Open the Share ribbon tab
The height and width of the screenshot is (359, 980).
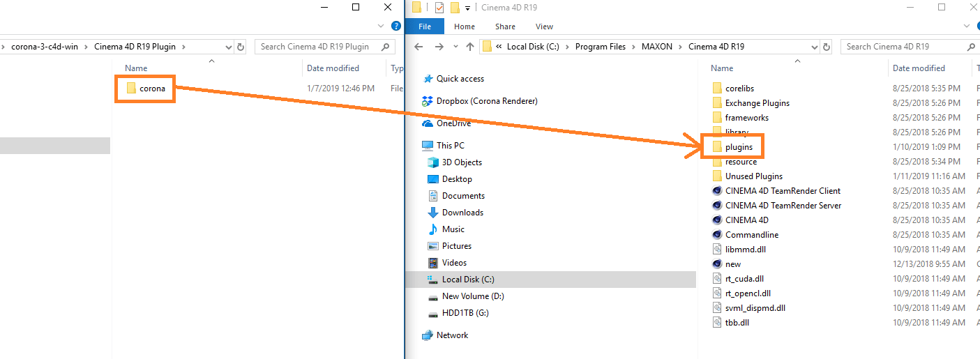point(505,26)
